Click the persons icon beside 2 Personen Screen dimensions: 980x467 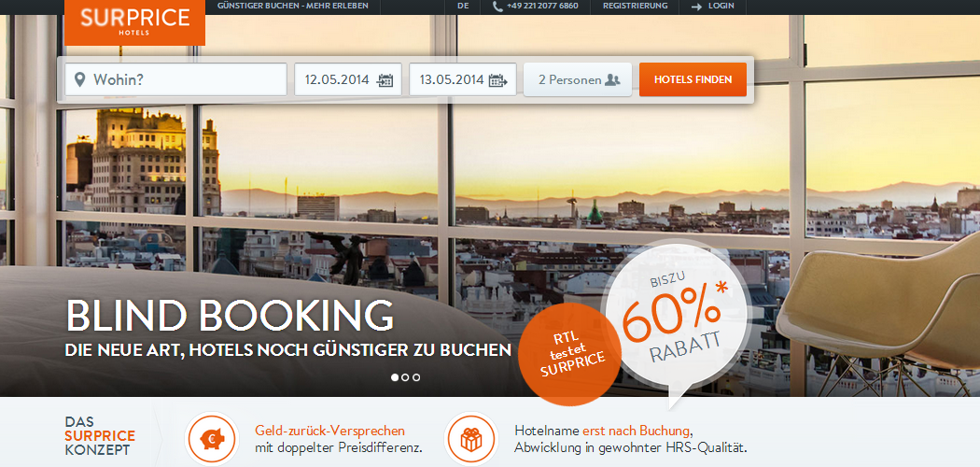[x=612, y=80]
